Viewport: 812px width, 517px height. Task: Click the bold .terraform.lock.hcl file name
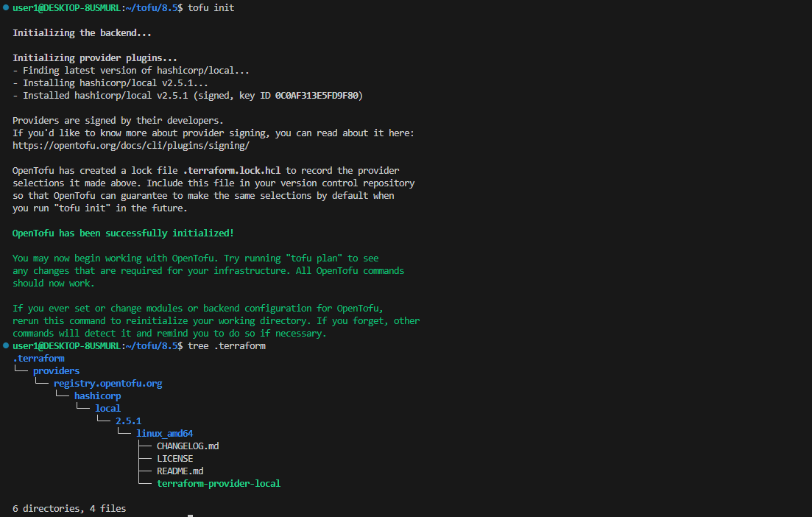[231, 170]
